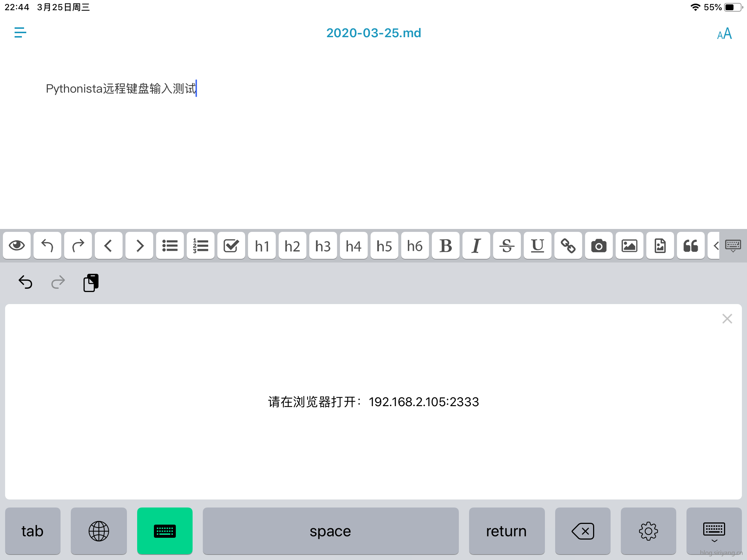Apply h1 heading format
Viewport: 747px width, 560px height.
tap(262, 246)
